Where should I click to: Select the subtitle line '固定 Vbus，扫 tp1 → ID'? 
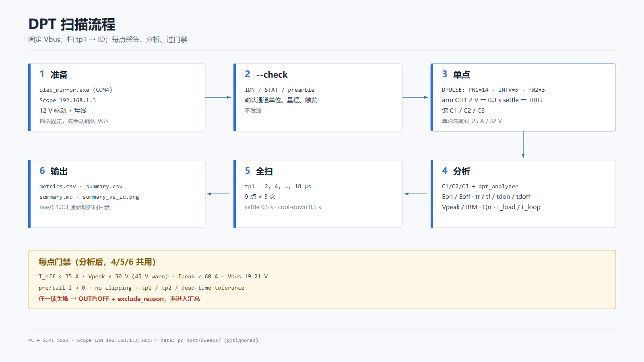[107, 39]
